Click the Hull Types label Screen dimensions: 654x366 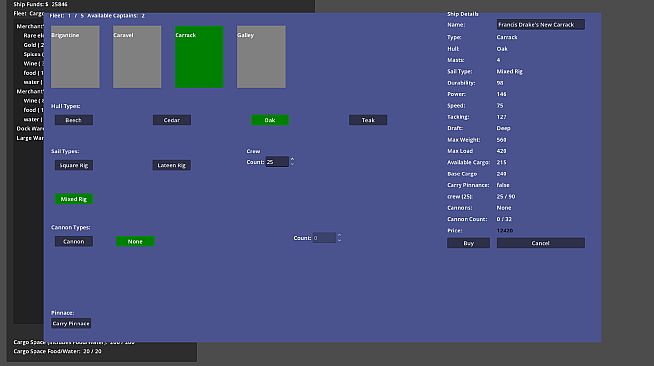[65, 106]
